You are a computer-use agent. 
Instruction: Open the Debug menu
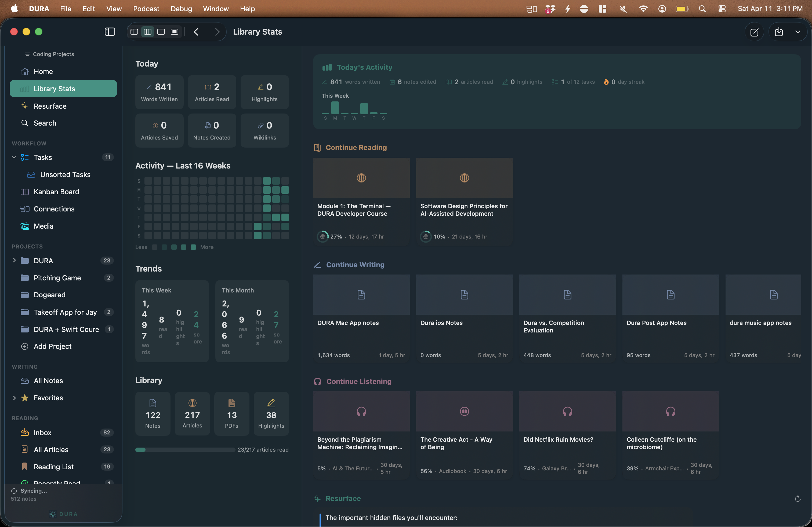[x=181, y=9]
